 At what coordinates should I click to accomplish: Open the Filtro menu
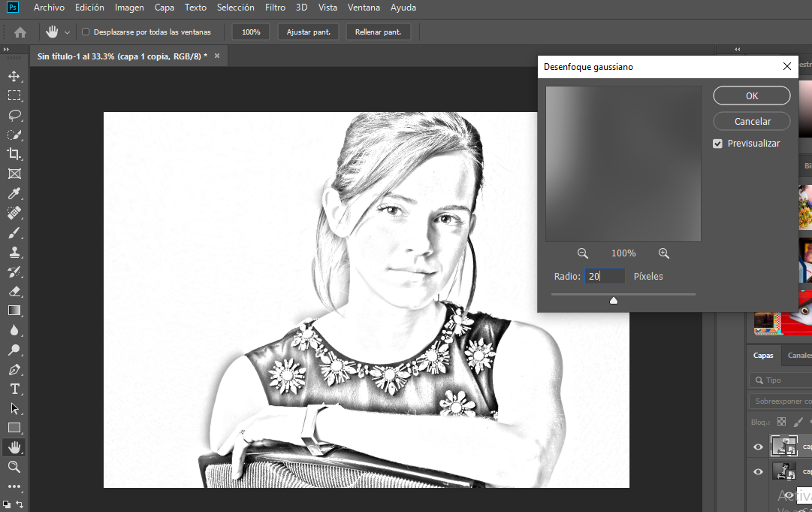(x=275, y=8)
